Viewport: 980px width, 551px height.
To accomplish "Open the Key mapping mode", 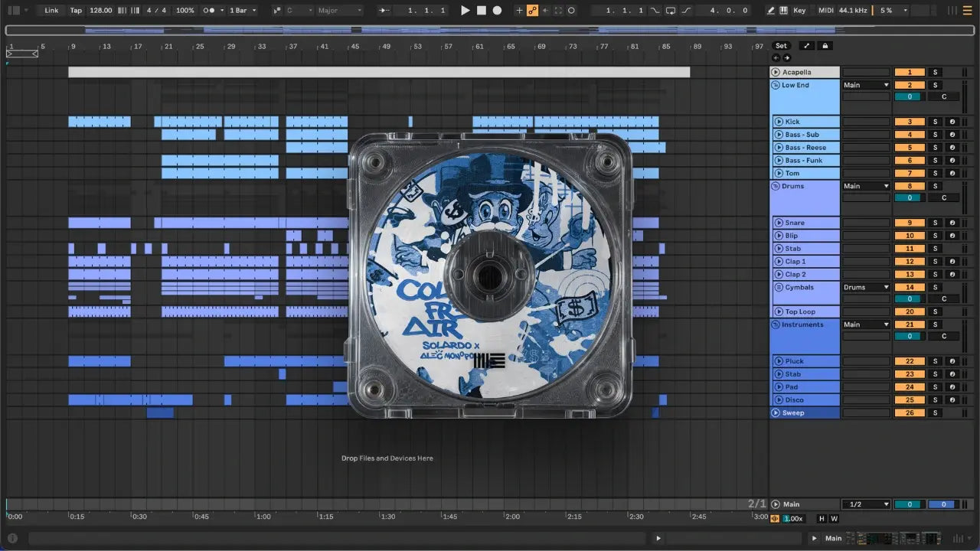I will click(x=799, y=11).
